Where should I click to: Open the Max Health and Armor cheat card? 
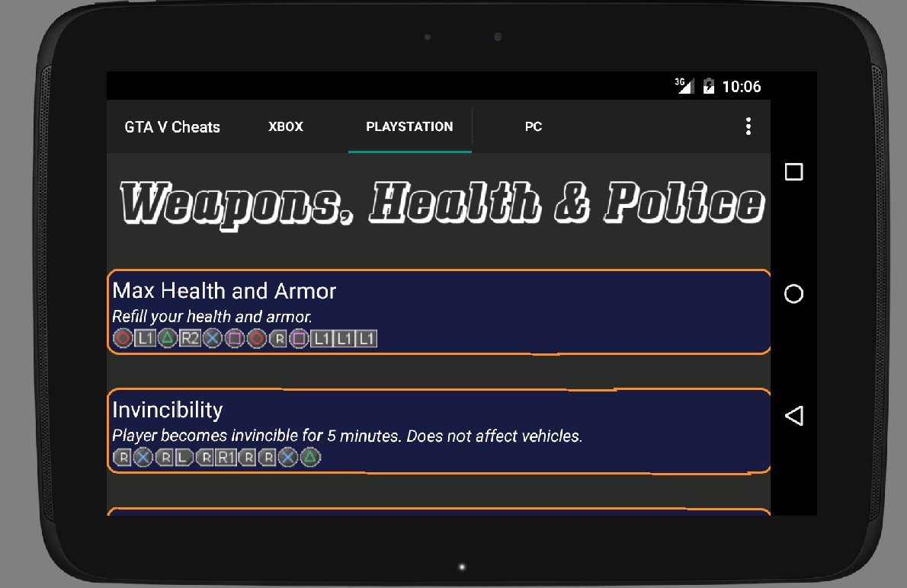(439, 312)
